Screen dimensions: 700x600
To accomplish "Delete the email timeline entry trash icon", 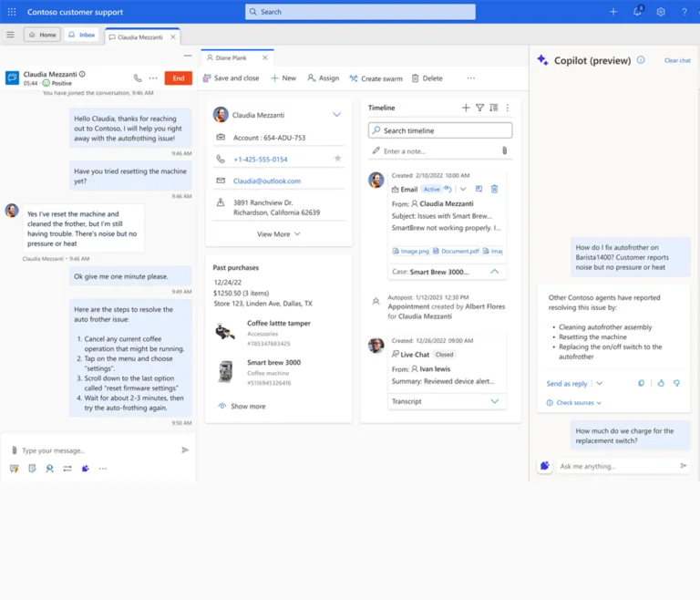I will tap(494, 189).
